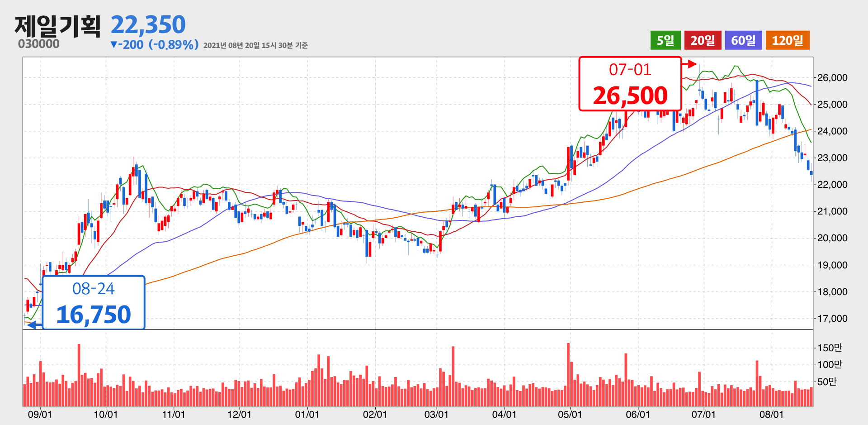Click the 08/01 date axis label
The image size is (868, 425).
coord(771,415)
